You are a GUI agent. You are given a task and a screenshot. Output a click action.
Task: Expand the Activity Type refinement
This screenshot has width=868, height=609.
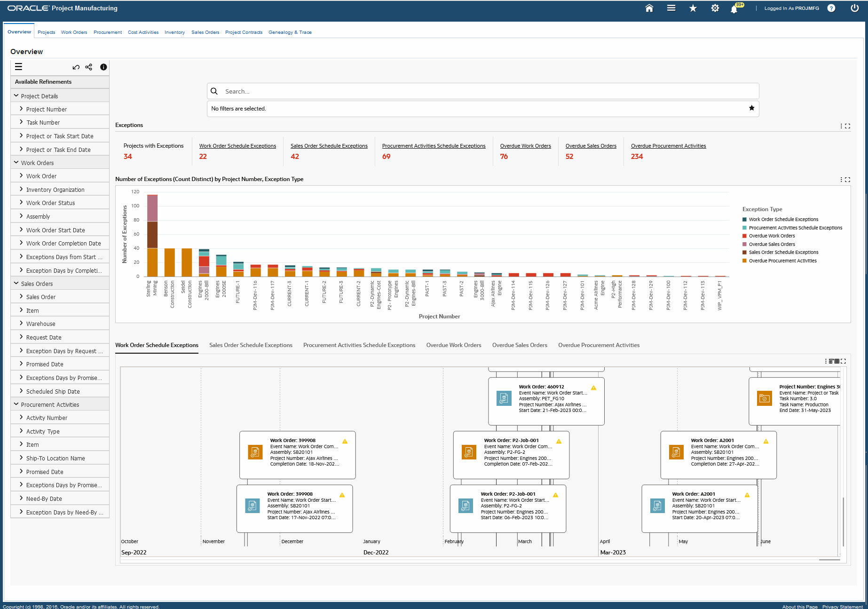click(x=21, y=431)
